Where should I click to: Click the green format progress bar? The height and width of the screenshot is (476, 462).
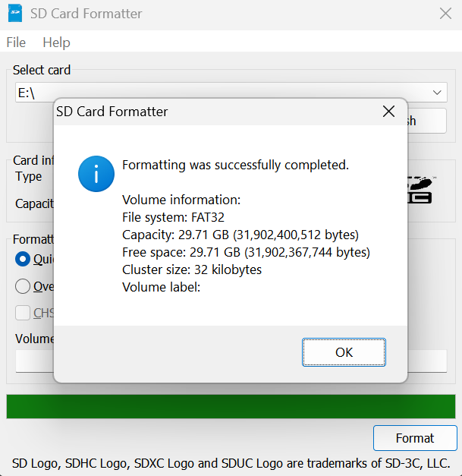pyautogui.click(x=231, y=406)
